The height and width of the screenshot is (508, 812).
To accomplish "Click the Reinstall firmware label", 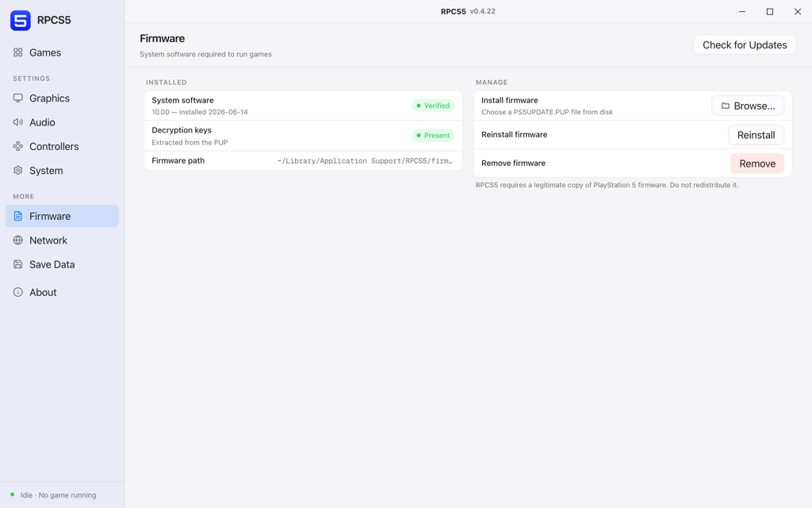I will pos(514,135).
